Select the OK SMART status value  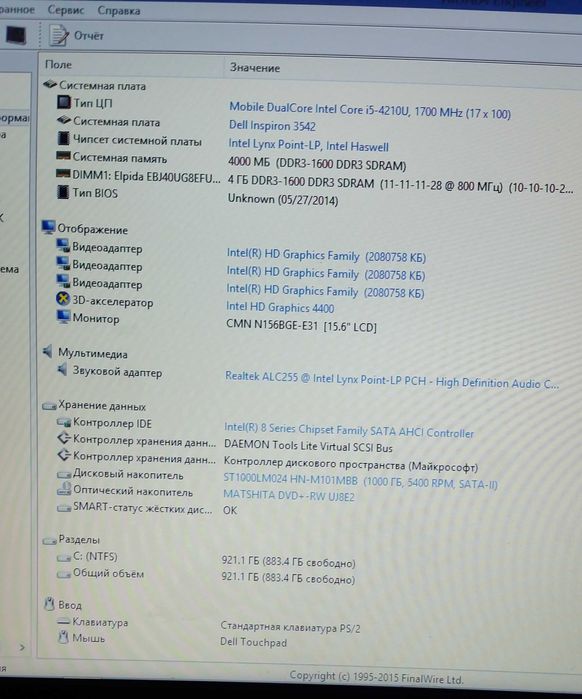(x=230, y=510)
